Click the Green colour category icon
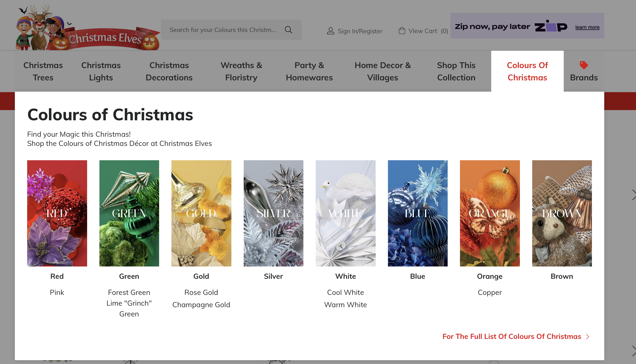Image resolution: width=636 pixels, height=364 pixels. point(129,213)
